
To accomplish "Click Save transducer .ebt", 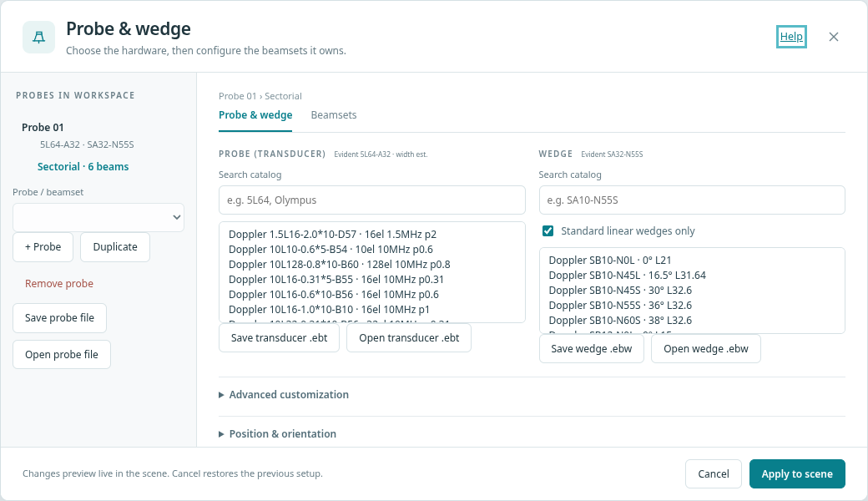I will click(279, 337).
